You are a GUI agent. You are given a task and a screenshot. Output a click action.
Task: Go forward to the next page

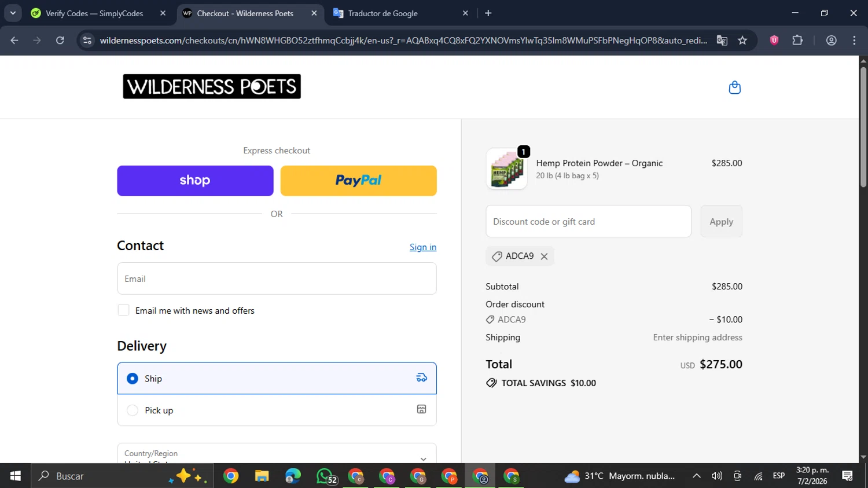point(37,41)
